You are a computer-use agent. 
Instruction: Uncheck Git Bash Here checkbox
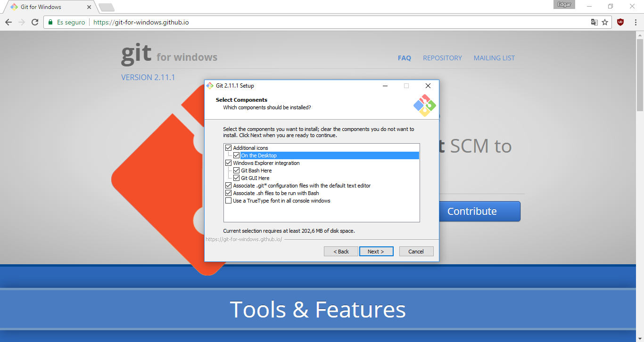pos(237,171)
